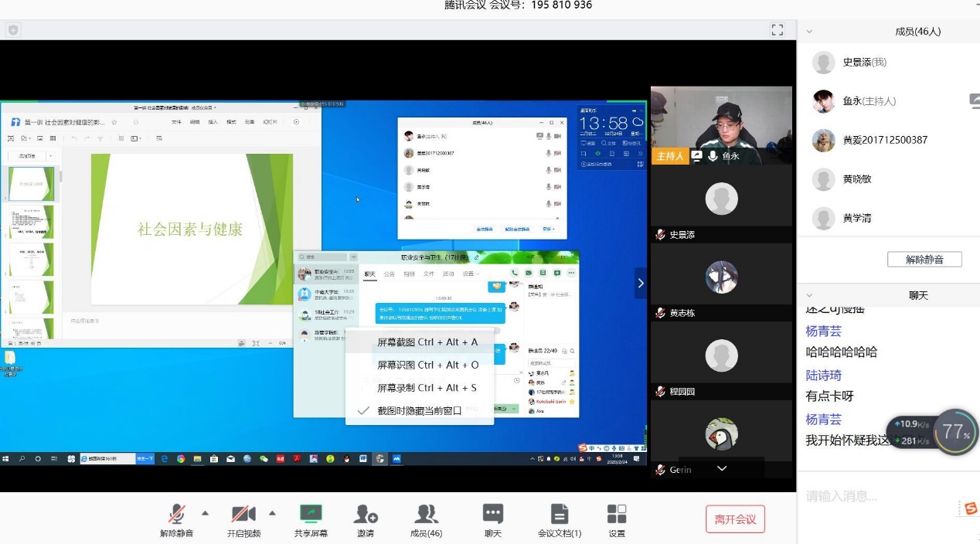This screenshot has width=980, height=544.
Task: Switch to 公告 tab in group chat window
Action: [390, 274]
